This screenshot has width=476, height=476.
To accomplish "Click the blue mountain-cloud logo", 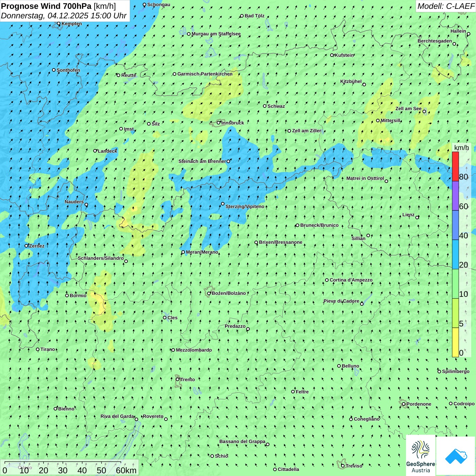I will coord(456,456).
